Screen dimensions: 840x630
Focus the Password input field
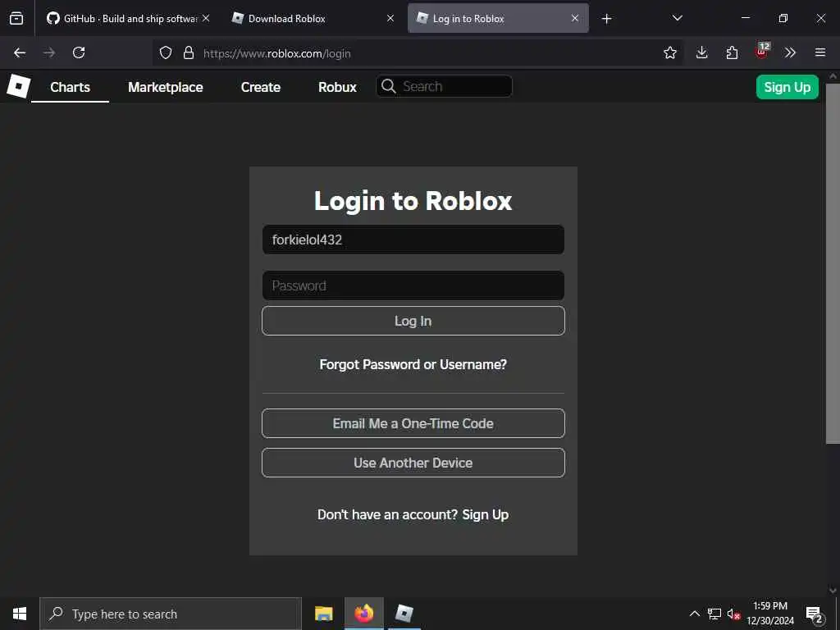click(413, 285)
